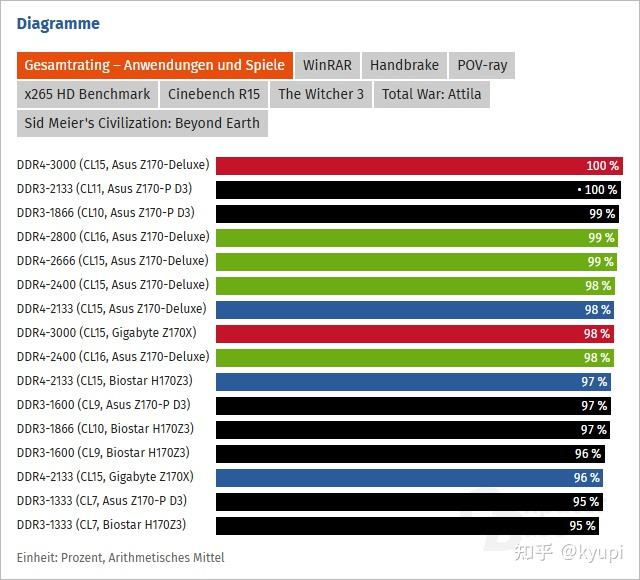Click label DDR4-2133 (CL15, Asus Z170-Deluxe)

click(111, 309)
